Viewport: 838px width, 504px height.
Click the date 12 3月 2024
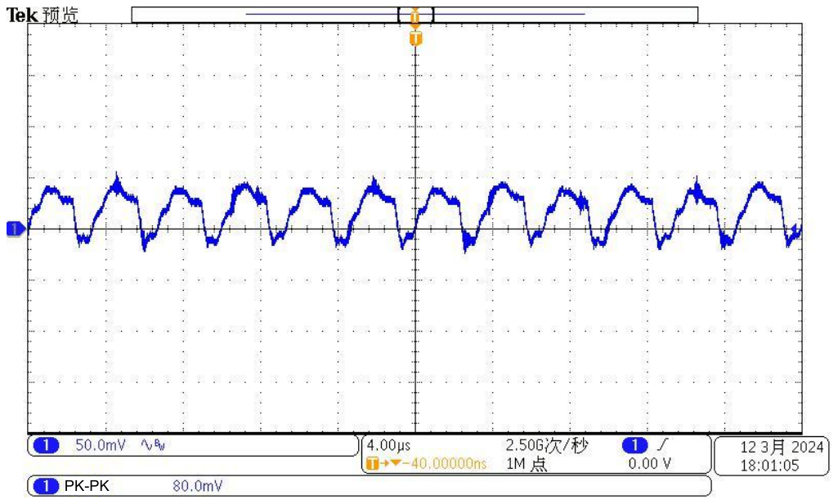click(782, 447)
